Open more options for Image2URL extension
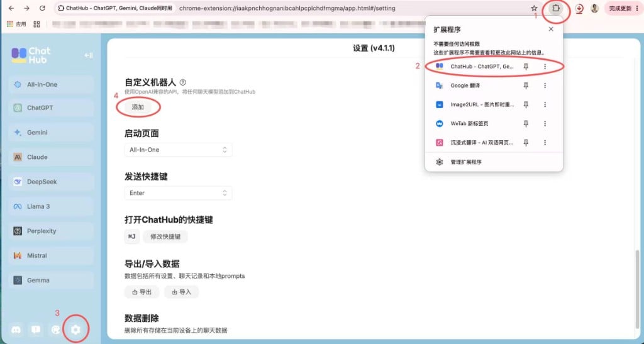The width and height of the screenshot is (644, 344). coord(545,104)
